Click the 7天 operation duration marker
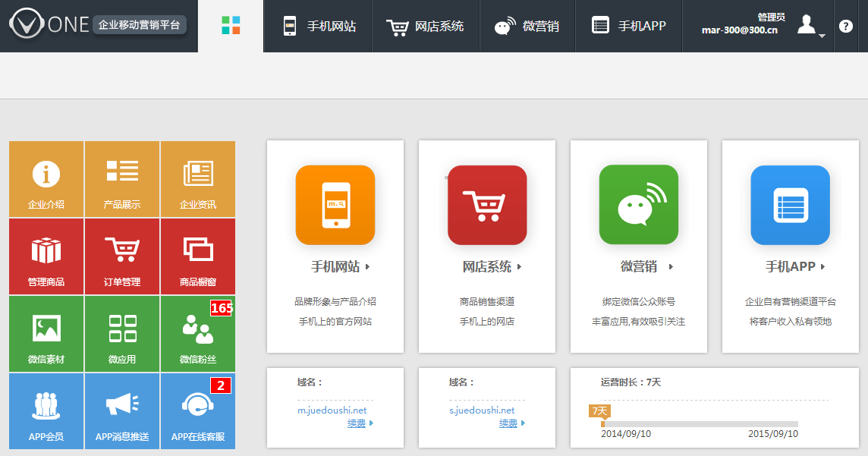868x456 pixels. tap(599, 410)
